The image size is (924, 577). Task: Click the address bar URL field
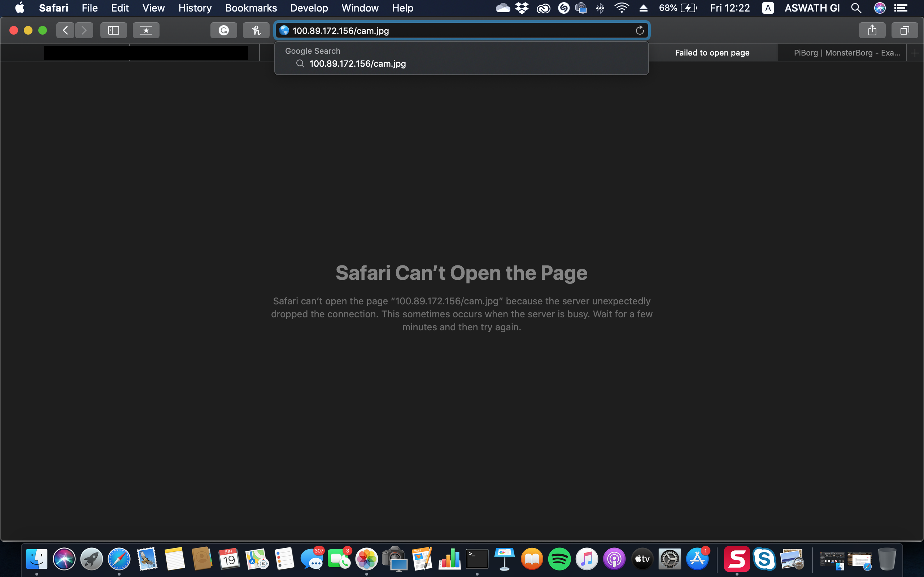tap(458, 31)
